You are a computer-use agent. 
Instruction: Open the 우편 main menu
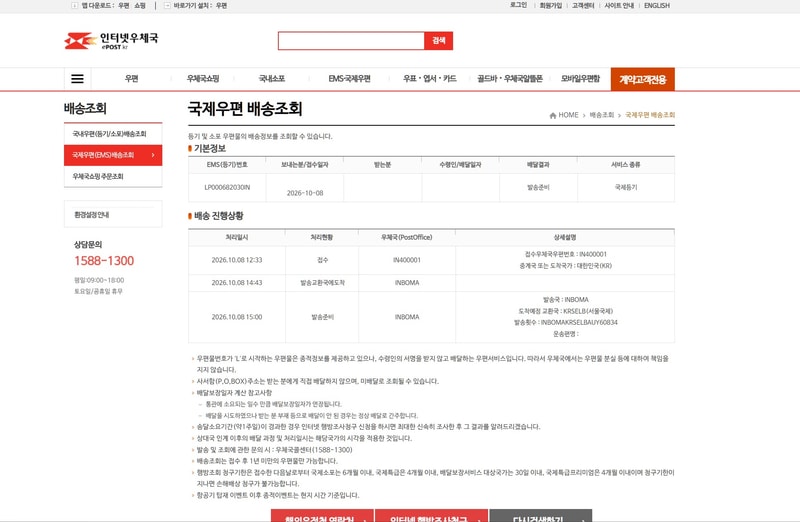pos(132,79)
